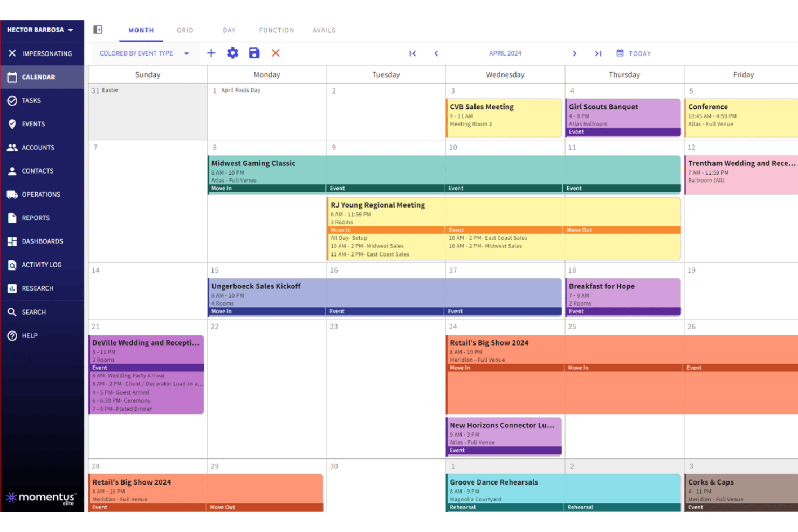This screenshot has height=532, width=798.
Task: Jump to first period arrow icon
Action: pyautogui.click(x=412, y=53)
